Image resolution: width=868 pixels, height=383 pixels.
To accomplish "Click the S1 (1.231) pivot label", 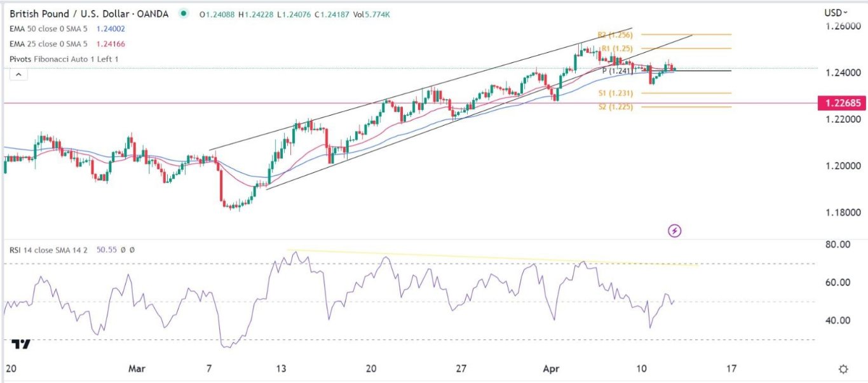I will (614, 93).
